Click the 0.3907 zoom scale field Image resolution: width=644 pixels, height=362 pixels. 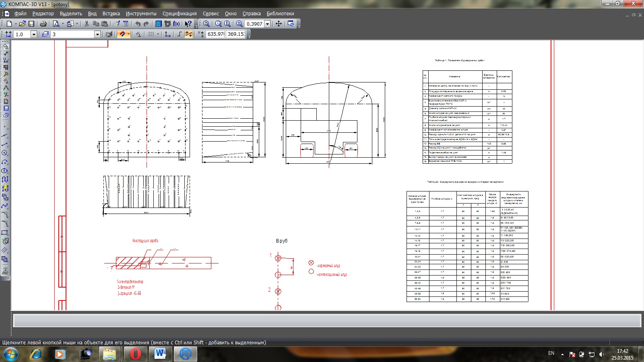pyautogui.click(x=255, y=24)
